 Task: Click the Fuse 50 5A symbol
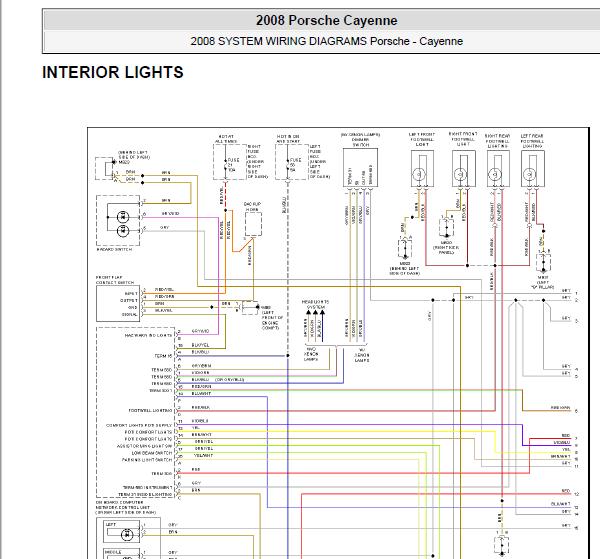pos(287,164)
